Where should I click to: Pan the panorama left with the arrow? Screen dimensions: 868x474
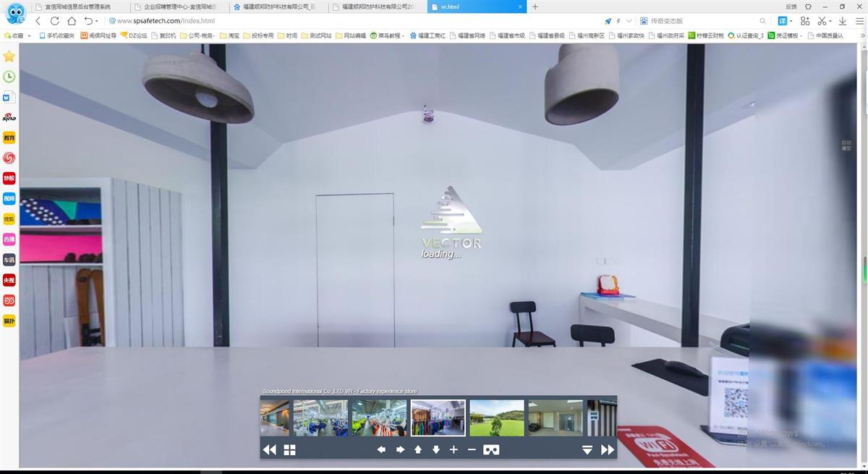pyautogui.click(x=381, y=449)
